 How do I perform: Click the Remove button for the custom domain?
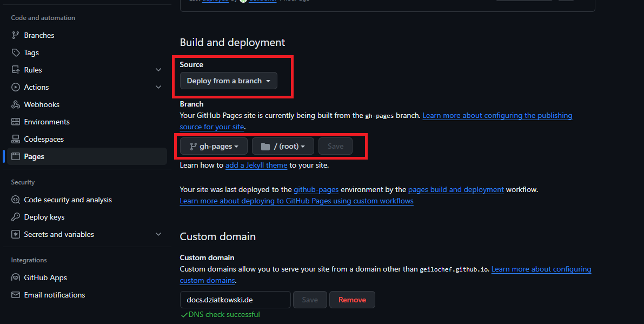coord(352,300)
